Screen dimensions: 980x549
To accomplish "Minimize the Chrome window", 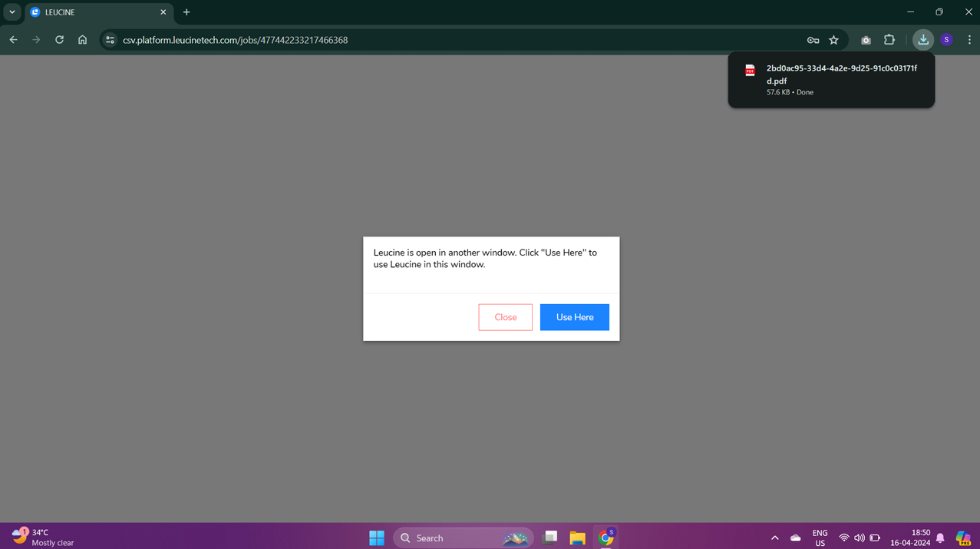I will 910,12.
